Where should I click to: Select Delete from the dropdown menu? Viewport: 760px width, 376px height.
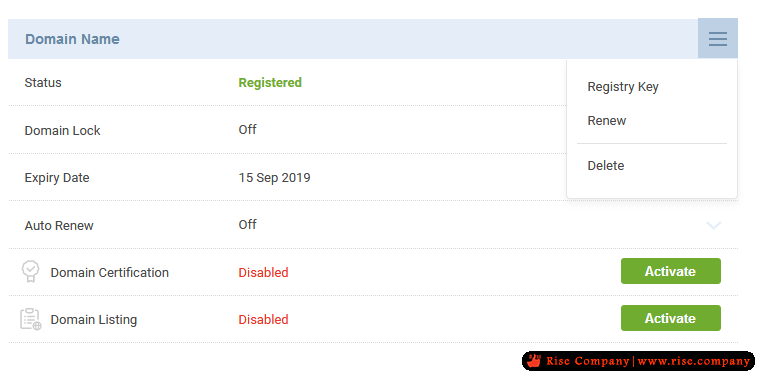tap(605, 166)
